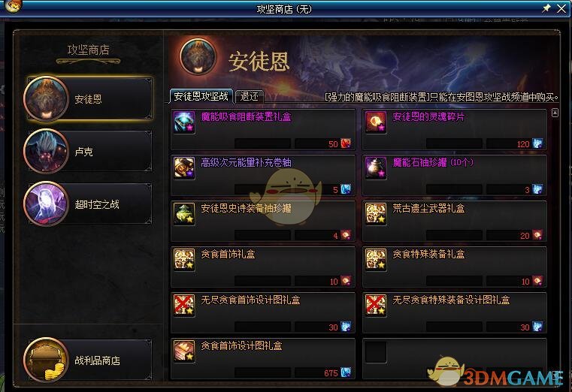Click the 安徒恩的灵魂碎片 item icon

click(376, 122)
